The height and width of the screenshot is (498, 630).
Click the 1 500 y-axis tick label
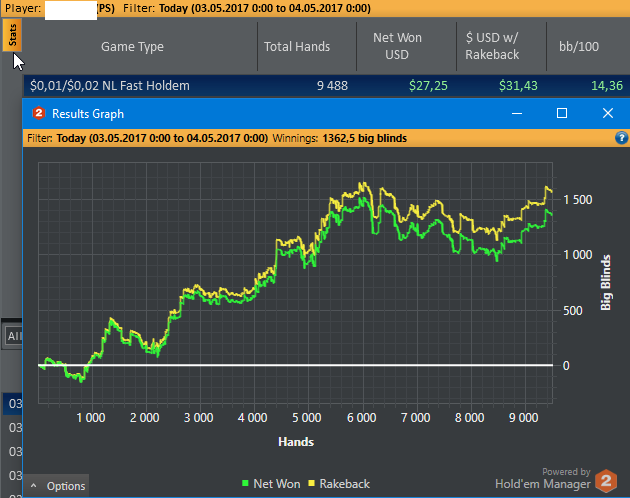[578, 200]
